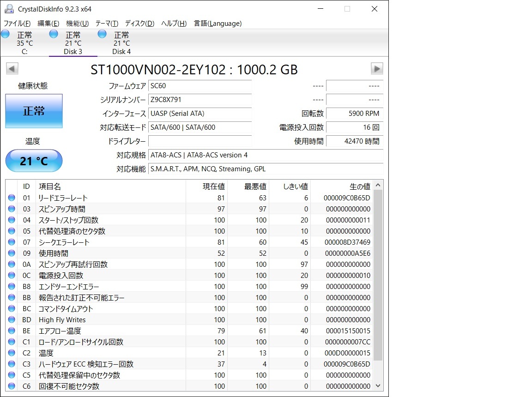Click the SMART list vertical scrollbar thumb
Image resolution: width=532 pixels, height=397 pixels.
click(378, 275)
